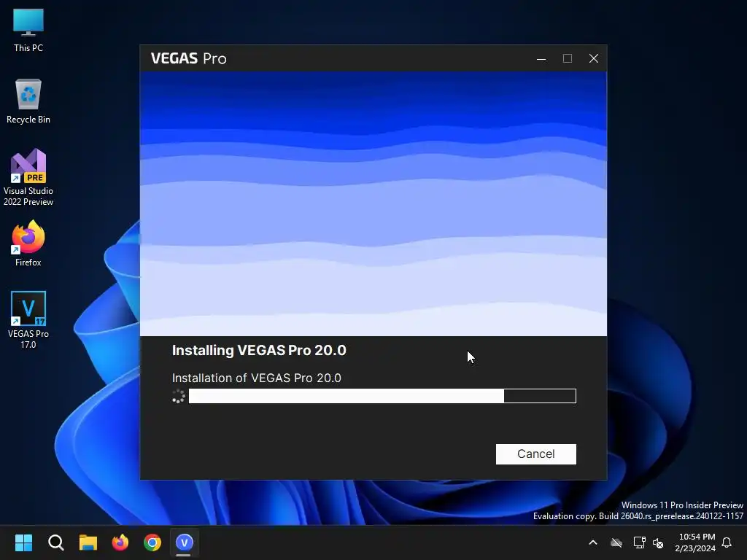Close the VEGAS Pro installer window

point(594,58)
